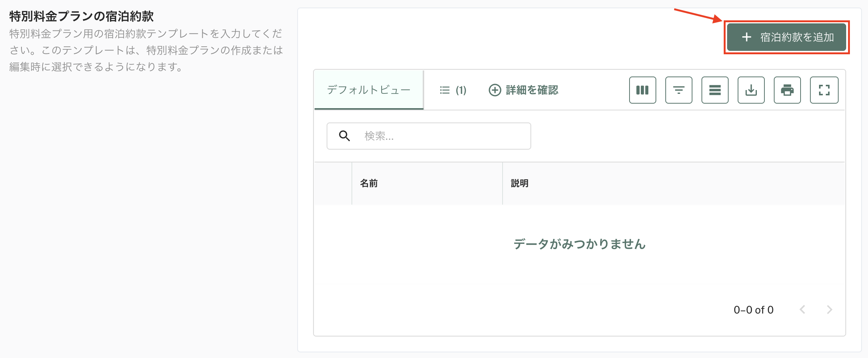Open the filter icon in table toolbar
The image size is (868, 358).
pyautogui.click(x=679, y=90)
